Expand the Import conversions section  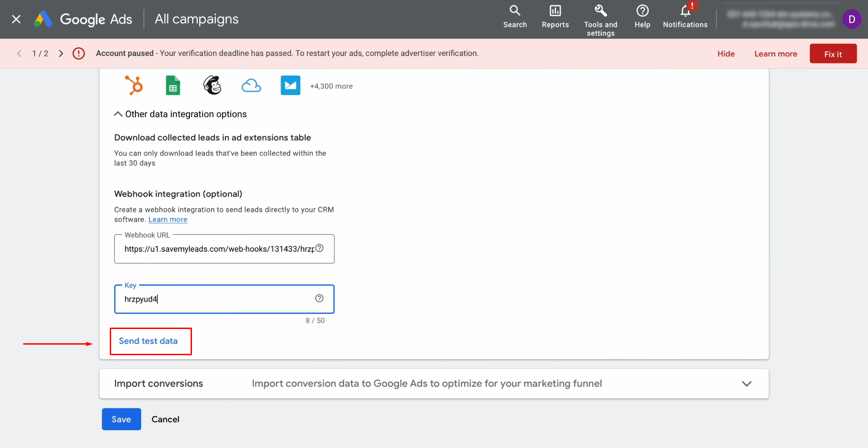(x=434, y=384)
